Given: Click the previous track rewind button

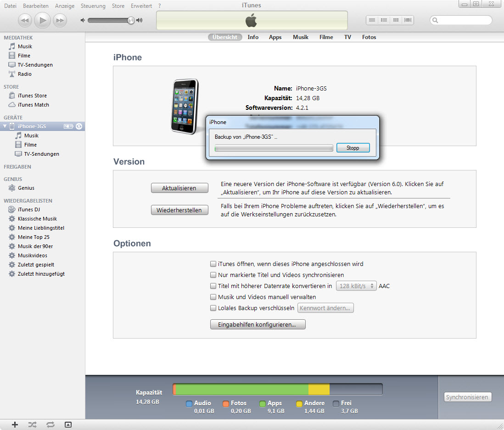Looking at the screenshot, I should pyautogui.click(x=25, y=20).
